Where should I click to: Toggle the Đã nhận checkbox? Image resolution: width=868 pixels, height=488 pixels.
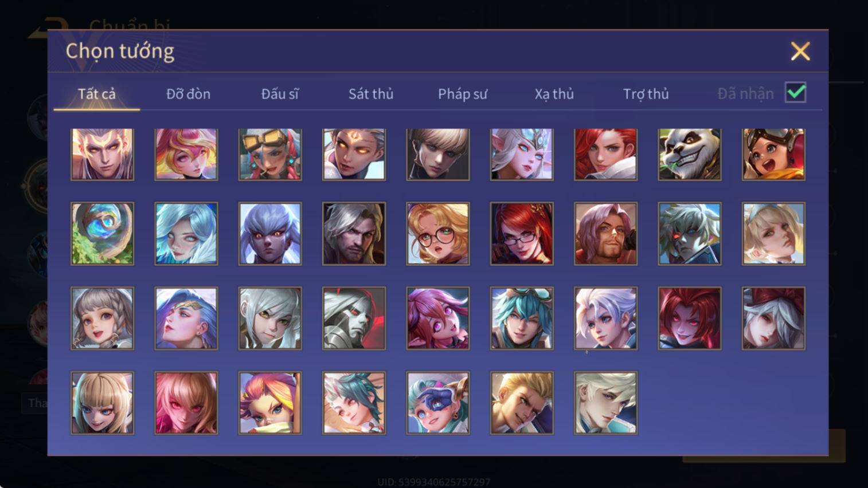[796, 93]
